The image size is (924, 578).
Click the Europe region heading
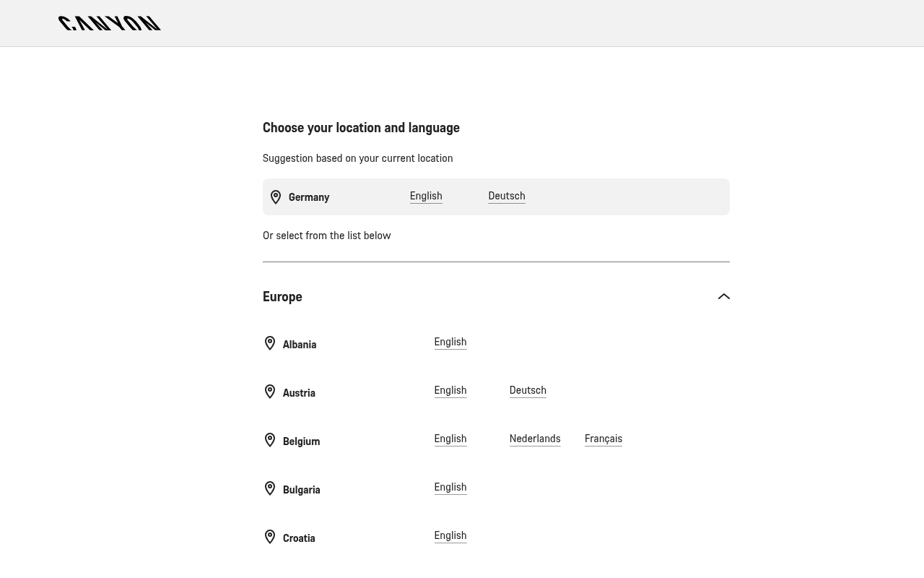(282, 296)
